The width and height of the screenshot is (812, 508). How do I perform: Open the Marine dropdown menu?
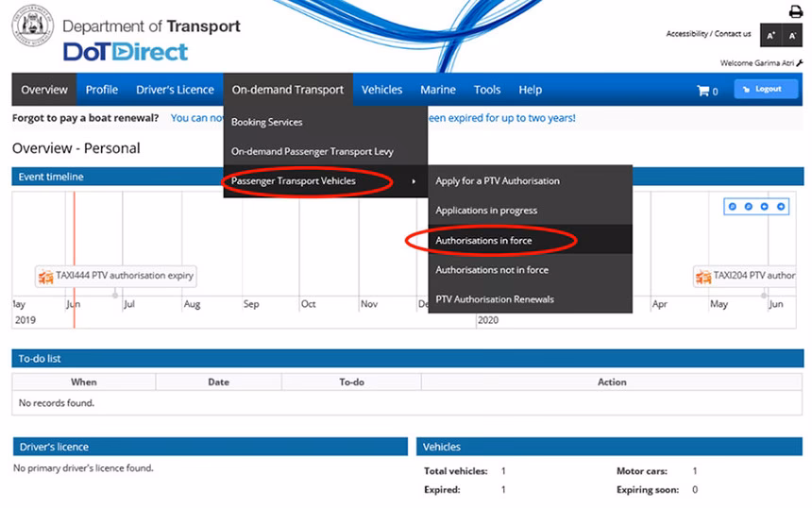pyautogui.click(x=437, y=90)
